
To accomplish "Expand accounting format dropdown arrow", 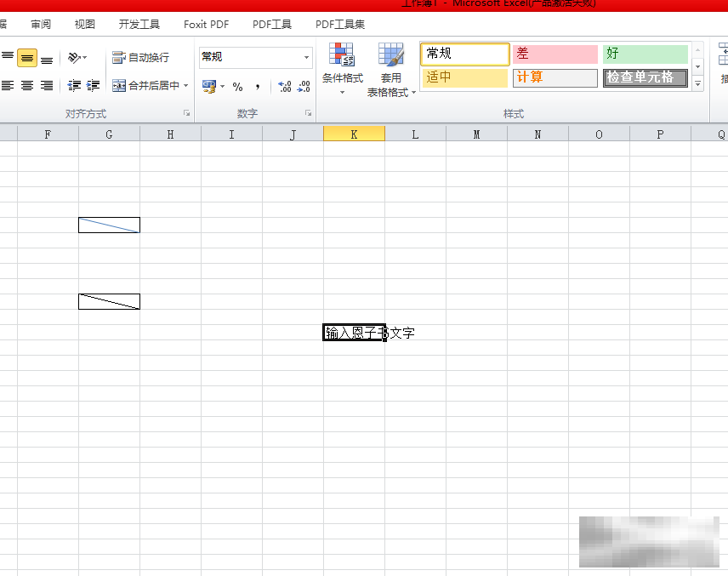I will [222, 86].
